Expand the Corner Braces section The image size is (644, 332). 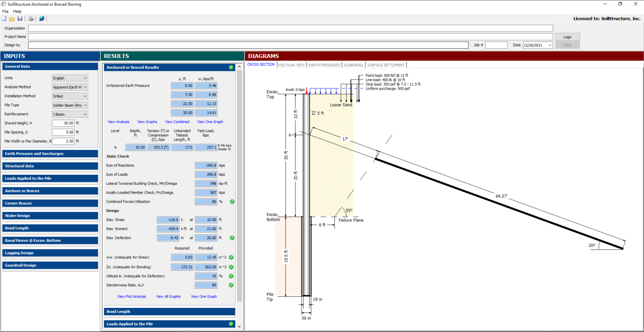coord(50,203)
